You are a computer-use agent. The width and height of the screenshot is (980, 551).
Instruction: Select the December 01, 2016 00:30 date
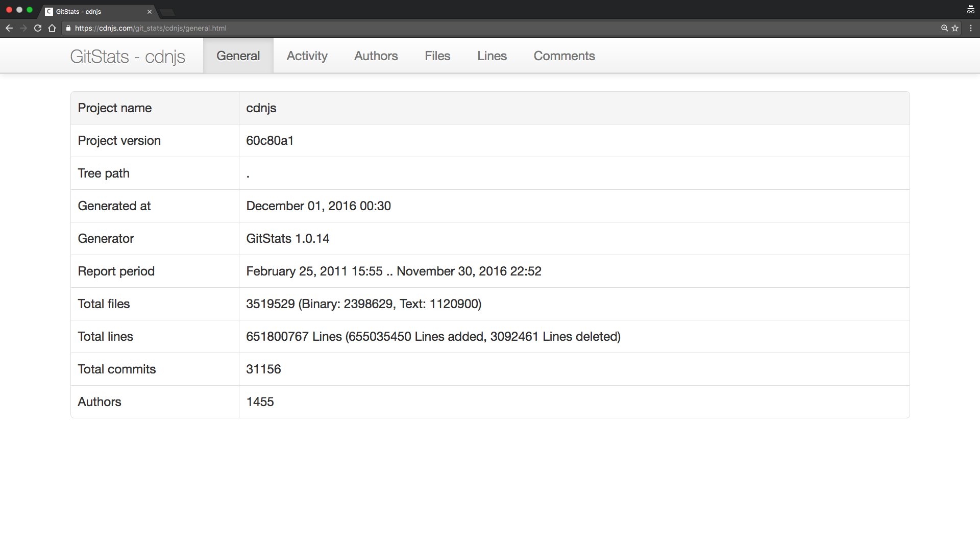(x=318, y=206)
